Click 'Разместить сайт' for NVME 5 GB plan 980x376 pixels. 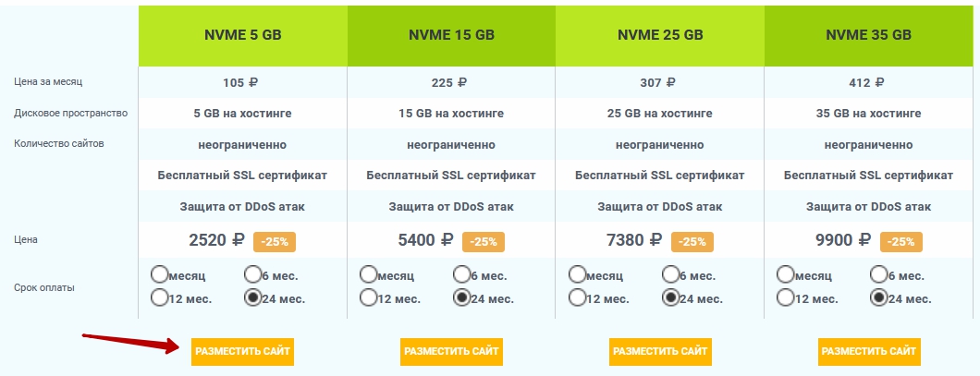click(x=242, y=351)
